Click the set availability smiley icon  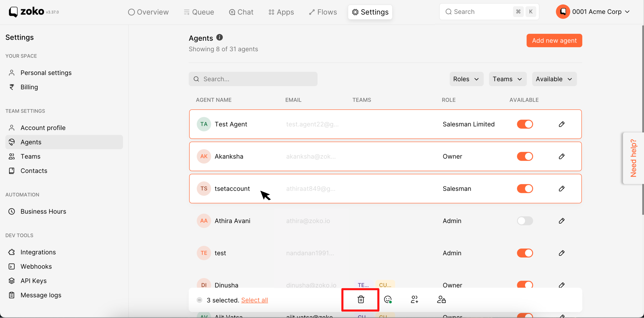tap(388, 300)
